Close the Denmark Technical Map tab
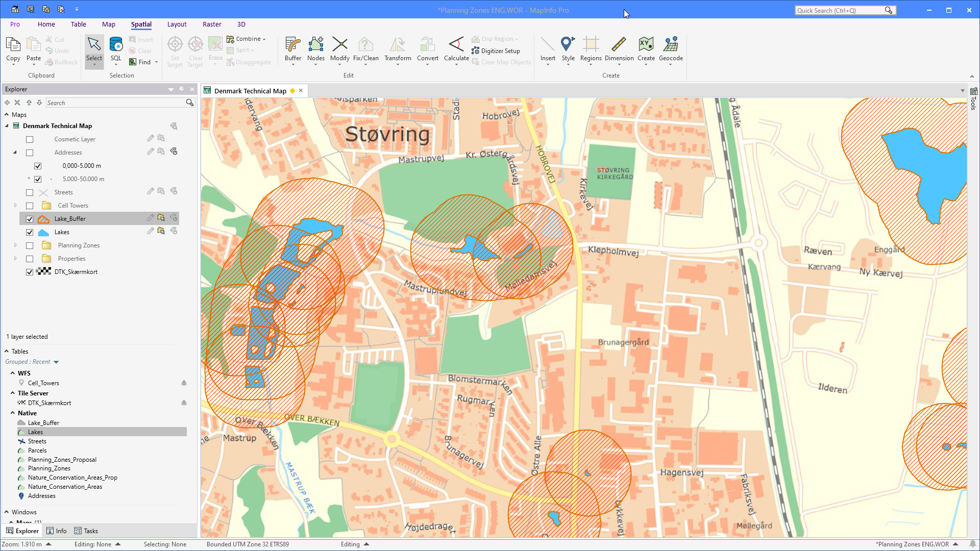 point(301,91)
